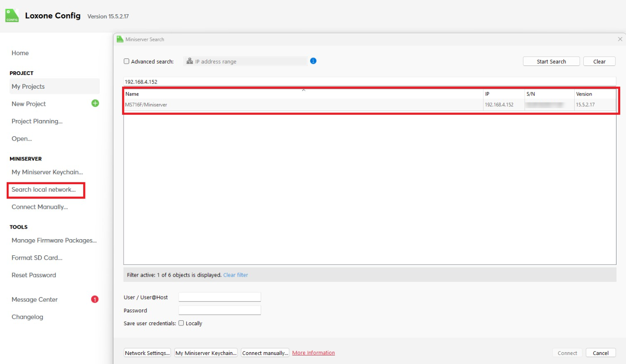Click the User / User@Host input field

219,297
